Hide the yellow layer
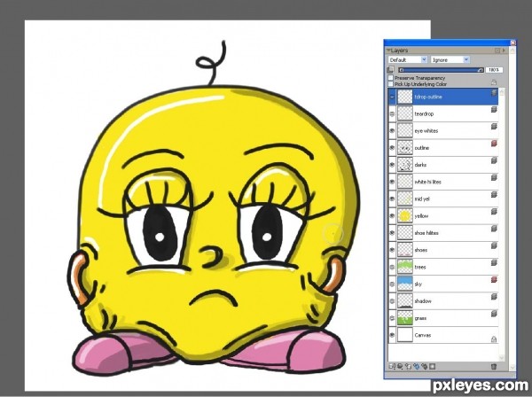Viewport: 532px width, 397px height. tap(392, 216)
